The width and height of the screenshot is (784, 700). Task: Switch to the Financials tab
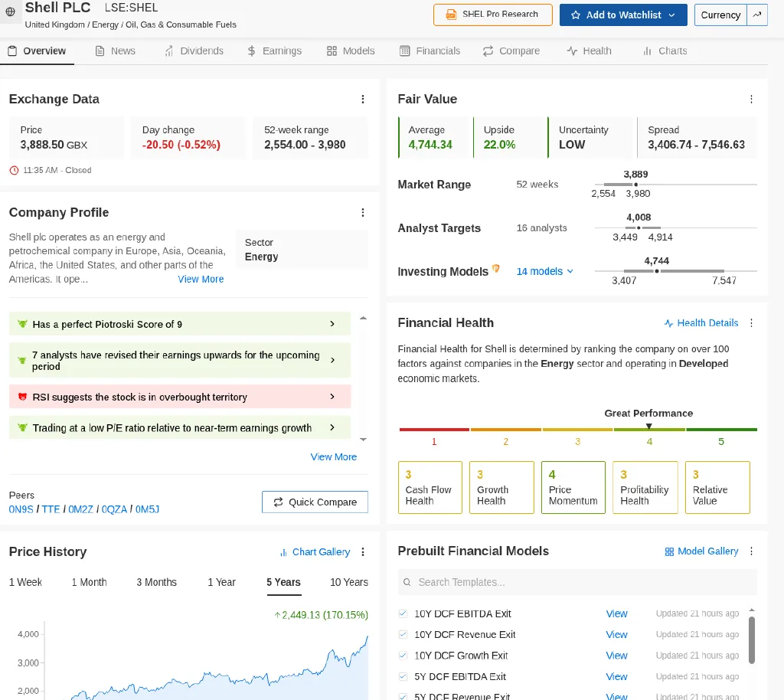coord(430,51)
